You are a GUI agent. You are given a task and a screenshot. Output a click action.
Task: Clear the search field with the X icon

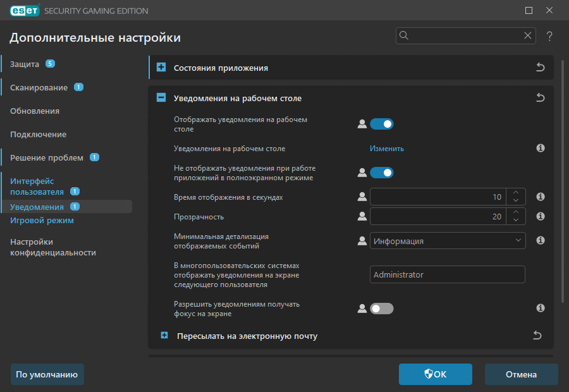(528, 35)
